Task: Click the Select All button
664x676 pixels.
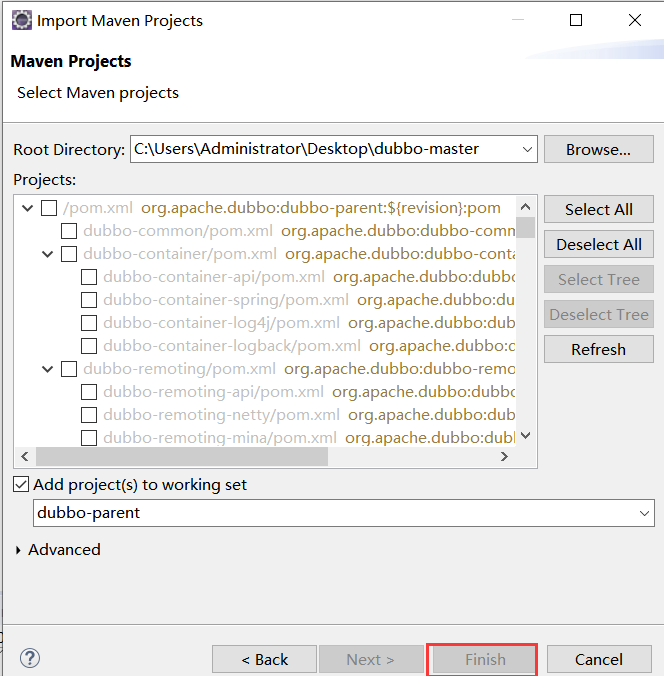Action: tap(598, 209)
